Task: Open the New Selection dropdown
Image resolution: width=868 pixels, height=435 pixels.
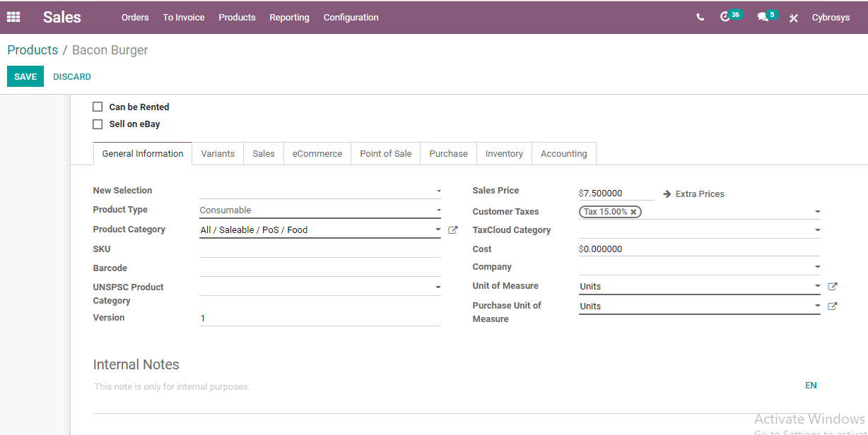Action: click(x=319, y=191)
